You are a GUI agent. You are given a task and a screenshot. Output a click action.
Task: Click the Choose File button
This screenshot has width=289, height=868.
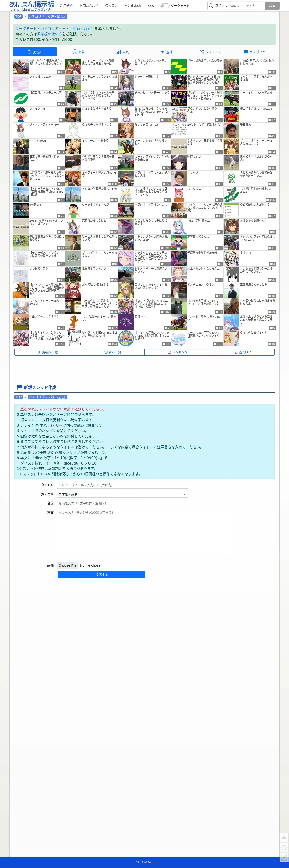[67, 565]
